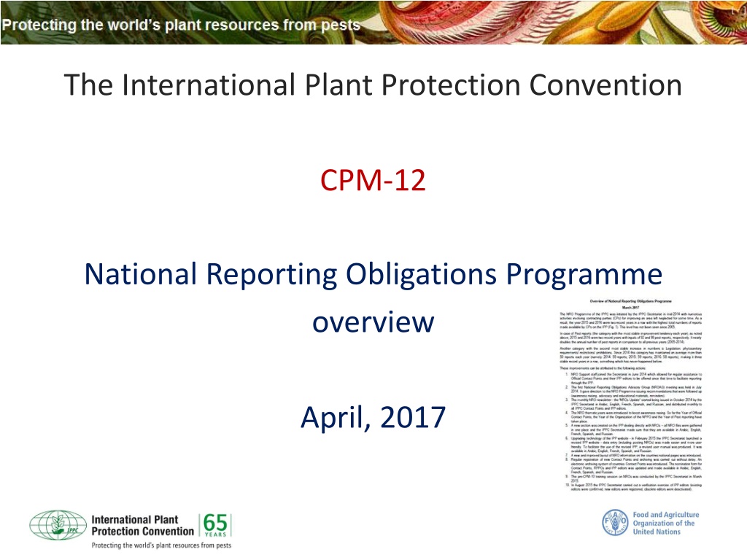Screen dimensions: 747x560
Task: Click the footer tagline under IPPC logo
Action: tap(161, 545)
